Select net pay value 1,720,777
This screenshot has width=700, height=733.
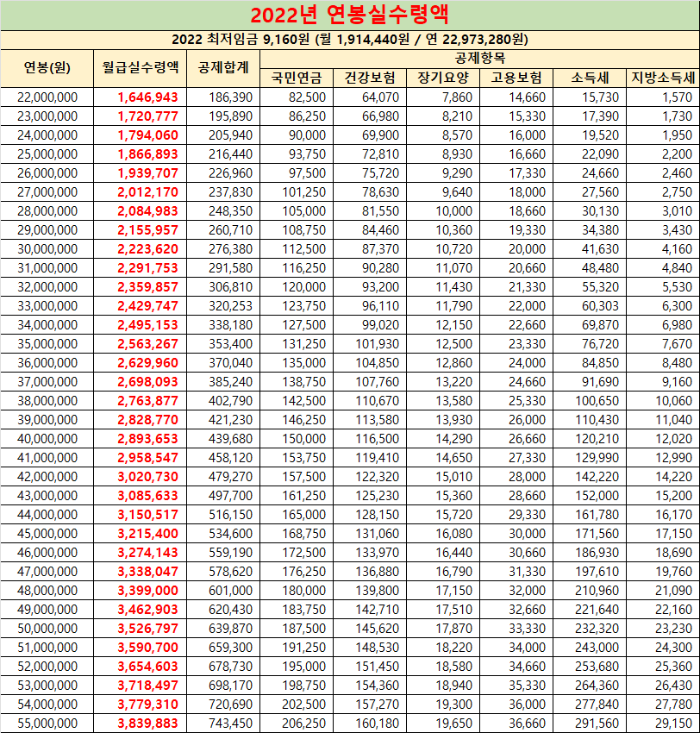click(x=147, y=116)
